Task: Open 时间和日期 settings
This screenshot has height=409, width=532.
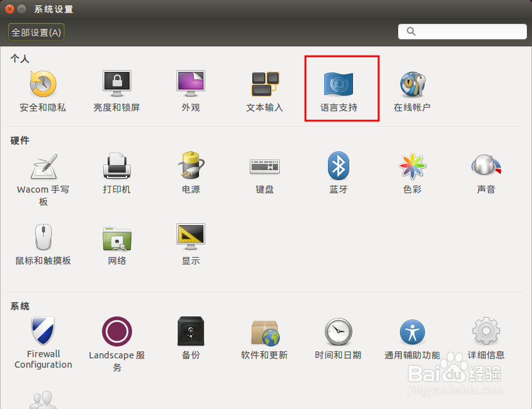Action: pyautogui.click(x=338, y=341)
